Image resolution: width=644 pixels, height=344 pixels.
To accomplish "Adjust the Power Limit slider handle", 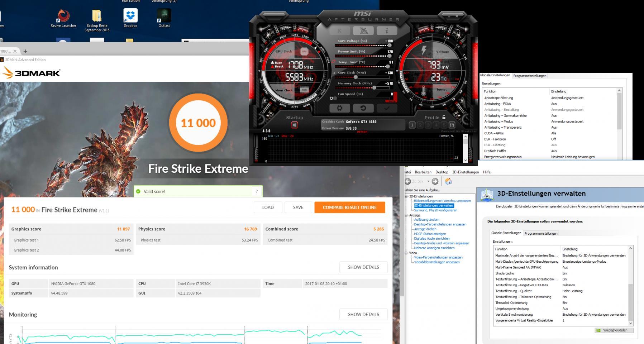I will click(x=390, y=56).
